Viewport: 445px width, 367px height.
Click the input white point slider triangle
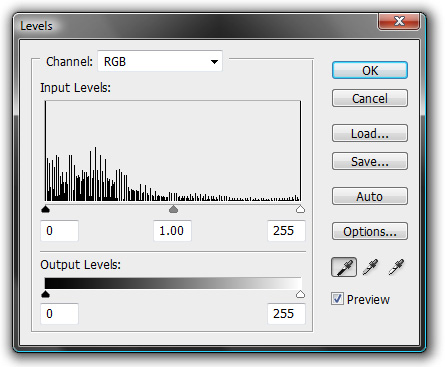(300, 209)
